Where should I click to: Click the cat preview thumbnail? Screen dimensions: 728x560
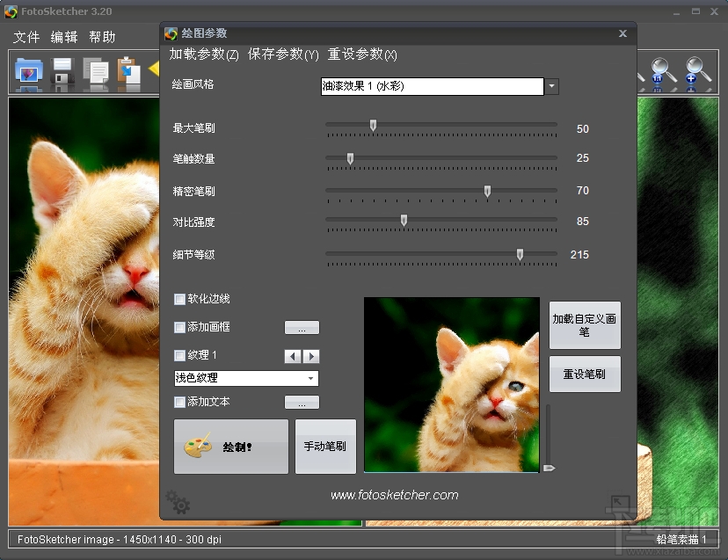click(451, 384)
